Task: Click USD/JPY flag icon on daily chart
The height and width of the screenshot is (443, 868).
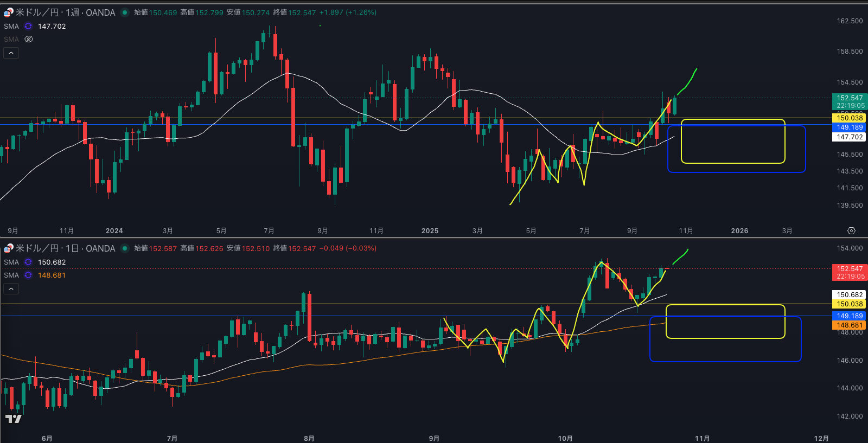Action: click(8, 248)
